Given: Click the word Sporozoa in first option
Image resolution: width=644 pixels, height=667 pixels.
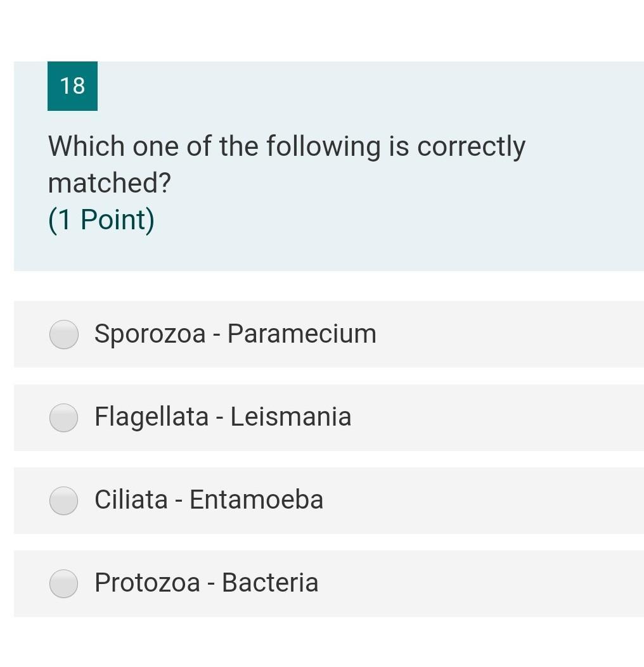Looking at the screenshot, I should pyautogui.click(x=150, y=334).
